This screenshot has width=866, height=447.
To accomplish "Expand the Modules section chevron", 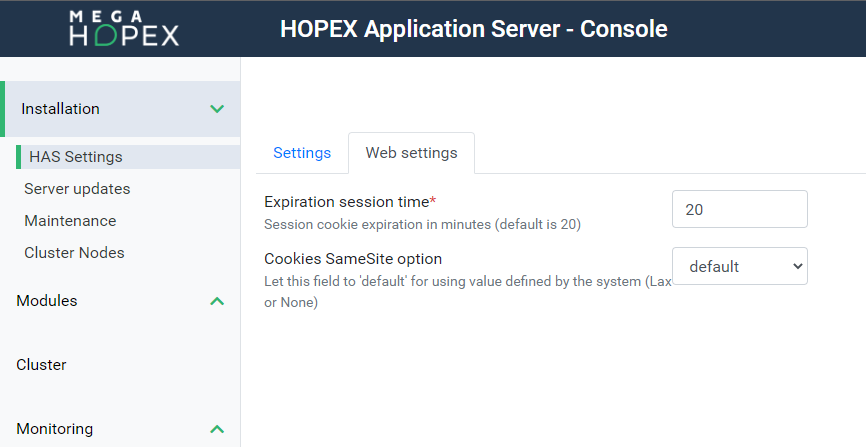I will tap(217, 301).
